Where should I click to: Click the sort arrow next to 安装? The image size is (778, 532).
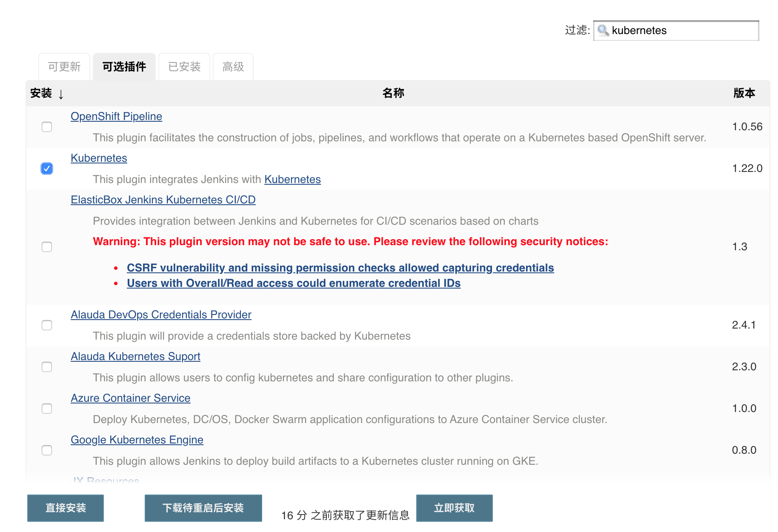[x=61, y=94]
